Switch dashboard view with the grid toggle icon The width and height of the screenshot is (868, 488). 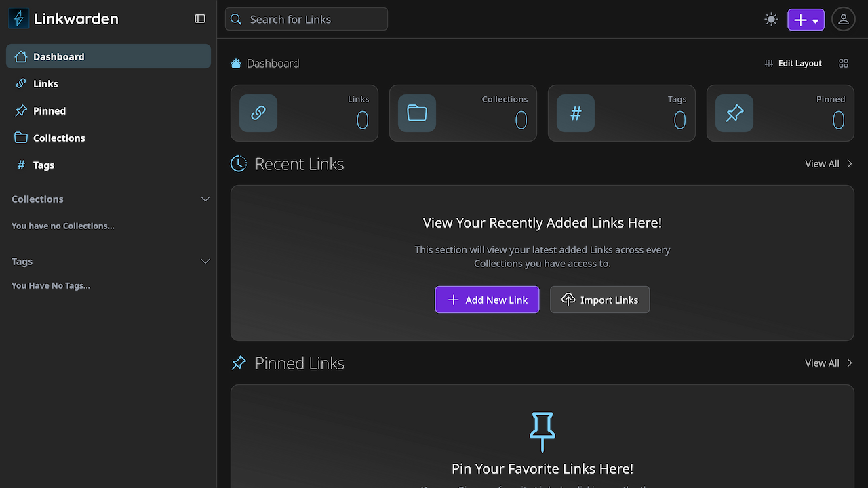(843, 63)
